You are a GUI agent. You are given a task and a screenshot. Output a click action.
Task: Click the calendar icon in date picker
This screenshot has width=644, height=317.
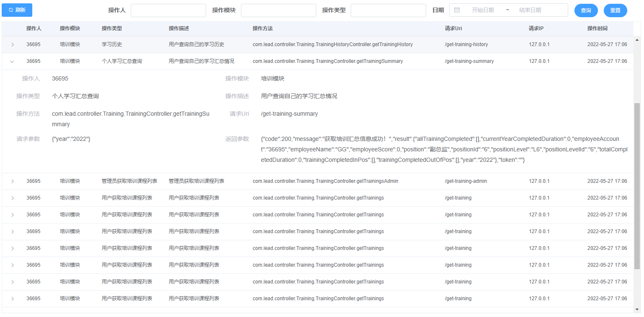(457, 10)
